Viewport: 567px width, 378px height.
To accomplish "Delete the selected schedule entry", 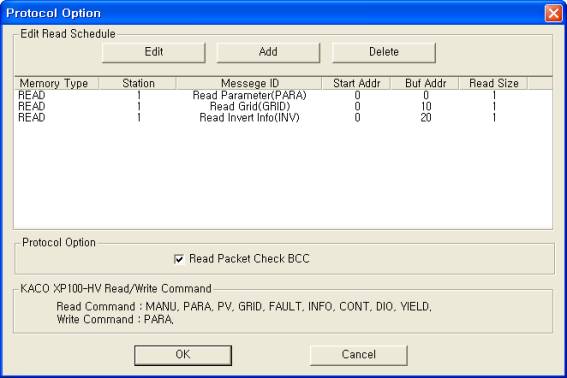I will coord(384,52).
